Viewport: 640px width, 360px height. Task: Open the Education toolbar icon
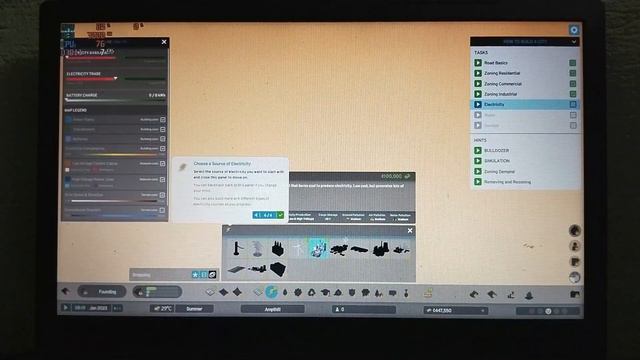[x=325, y=293]
